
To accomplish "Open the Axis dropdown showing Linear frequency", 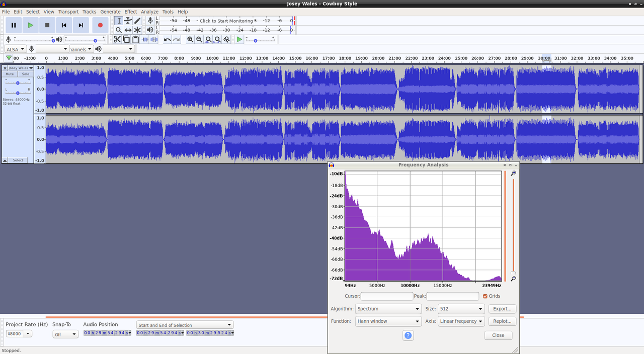I will [461, 321].
